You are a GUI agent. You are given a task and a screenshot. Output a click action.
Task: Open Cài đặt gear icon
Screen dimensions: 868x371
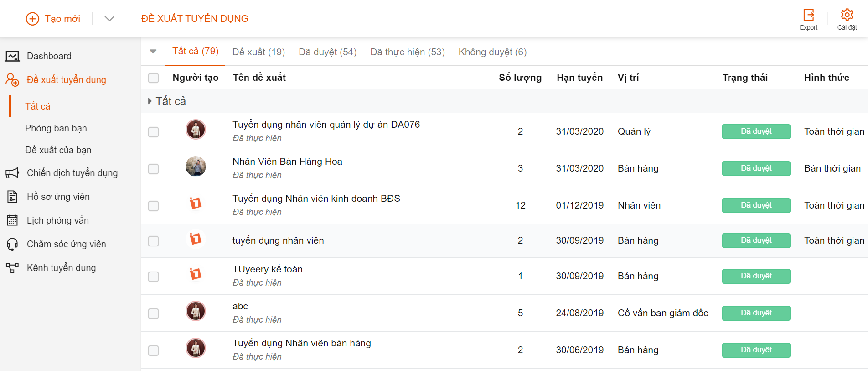[x=847, y=15]
